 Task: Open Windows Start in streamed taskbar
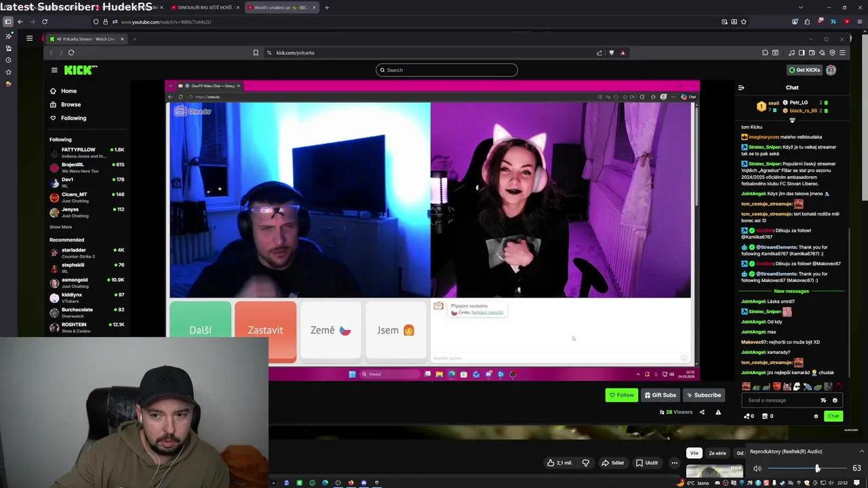(x=352, y=374)
